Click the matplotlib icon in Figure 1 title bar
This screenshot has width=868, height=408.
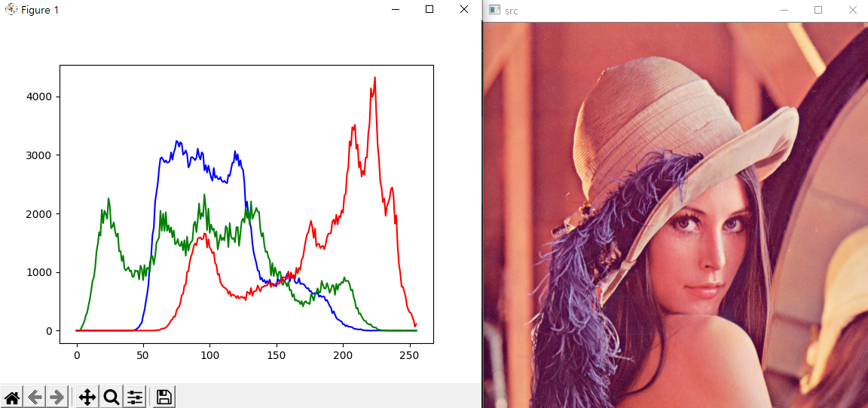click(x=11, y=9)
